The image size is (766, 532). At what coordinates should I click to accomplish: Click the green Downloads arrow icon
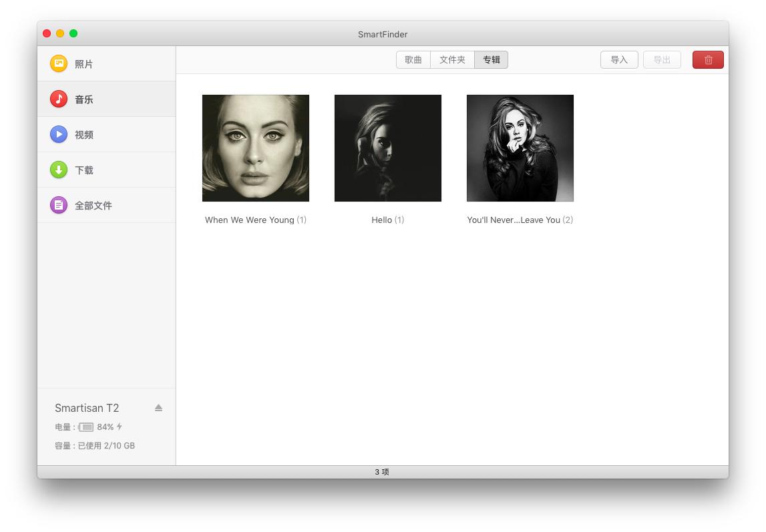pos(59,170)
